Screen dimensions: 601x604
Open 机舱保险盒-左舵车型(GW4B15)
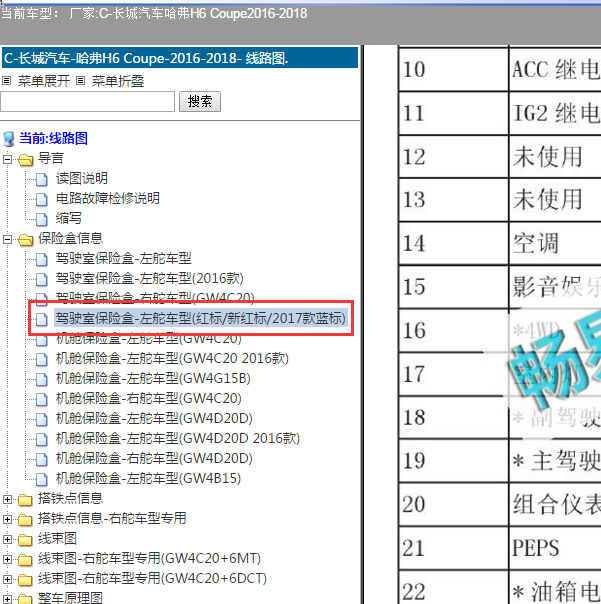[x=148, y=479]
